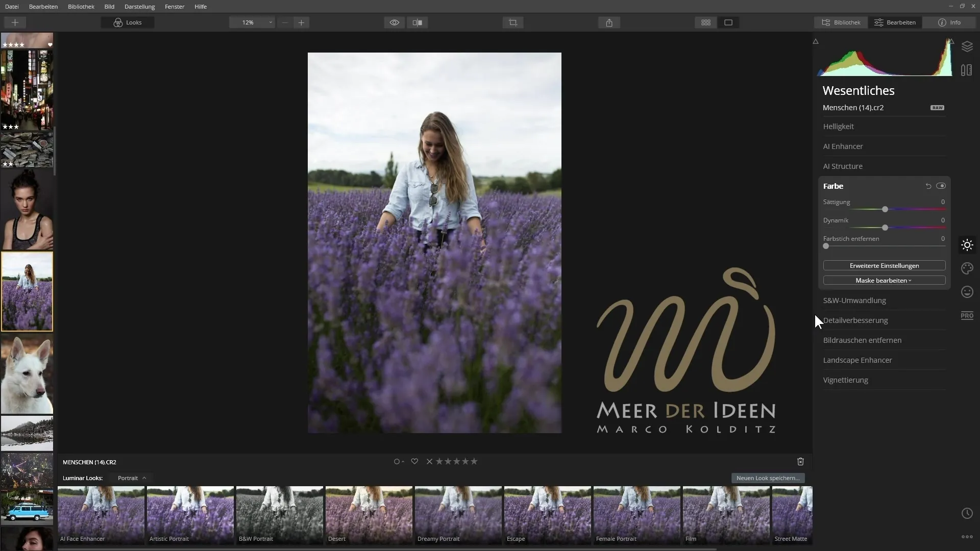This screenshot has width=980, height=551.
Task: Delete image with trash icon
Action: coord(800,462)
